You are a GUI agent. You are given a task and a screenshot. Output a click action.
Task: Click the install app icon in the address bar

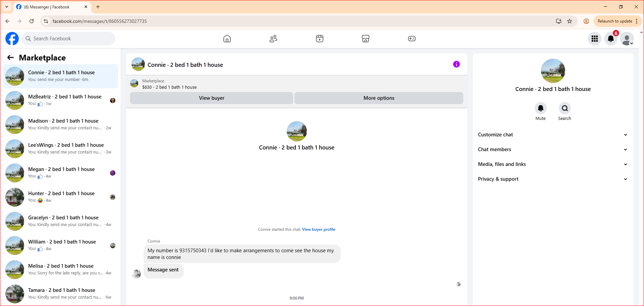559,21
